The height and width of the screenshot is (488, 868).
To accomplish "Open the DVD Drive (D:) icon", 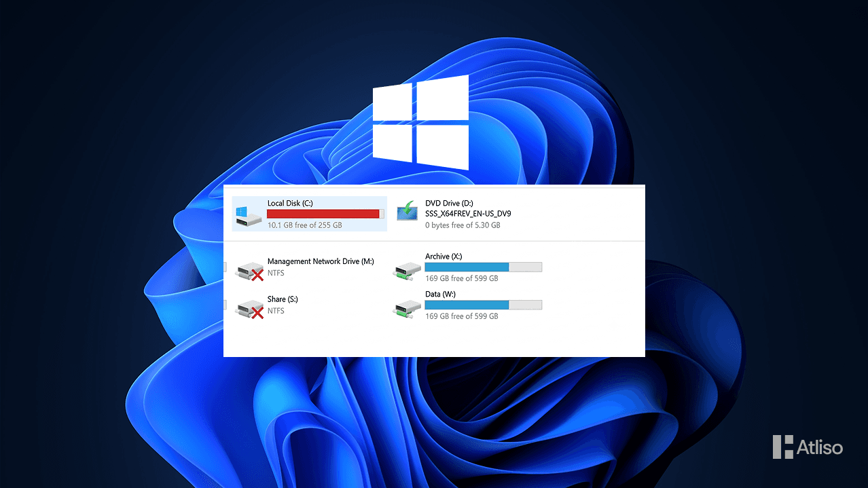I will point(408,211).
